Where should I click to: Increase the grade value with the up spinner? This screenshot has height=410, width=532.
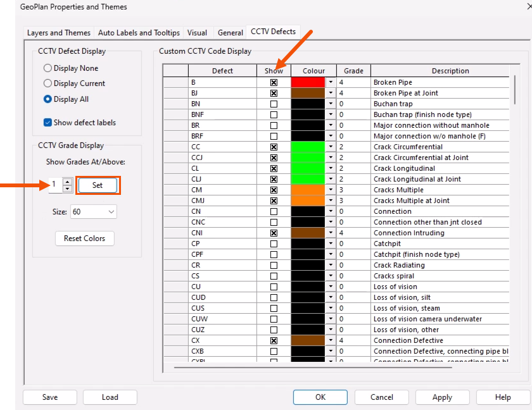(x=67, y=182)
